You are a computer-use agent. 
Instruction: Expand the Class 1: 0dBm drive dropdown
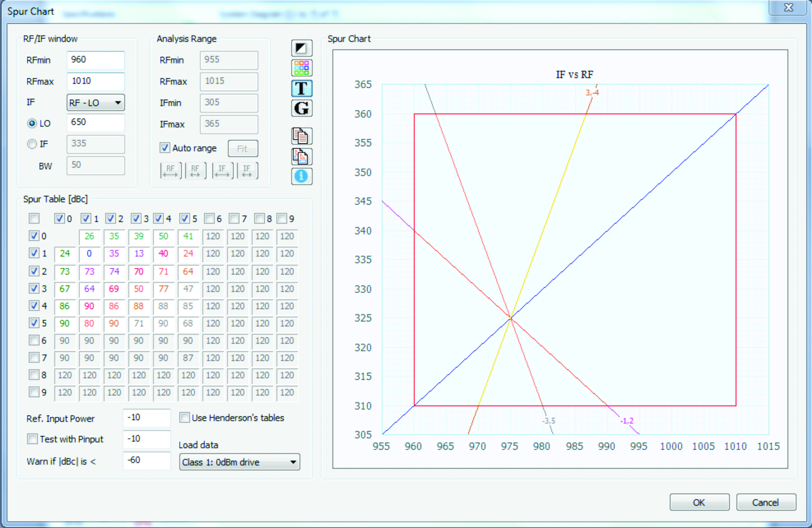[239, 462]
